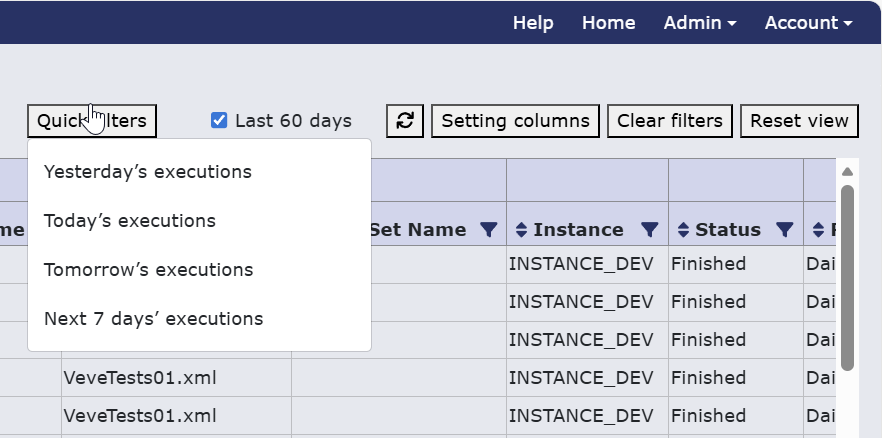Open the Set Name column filter funnel

pos(489,229)
